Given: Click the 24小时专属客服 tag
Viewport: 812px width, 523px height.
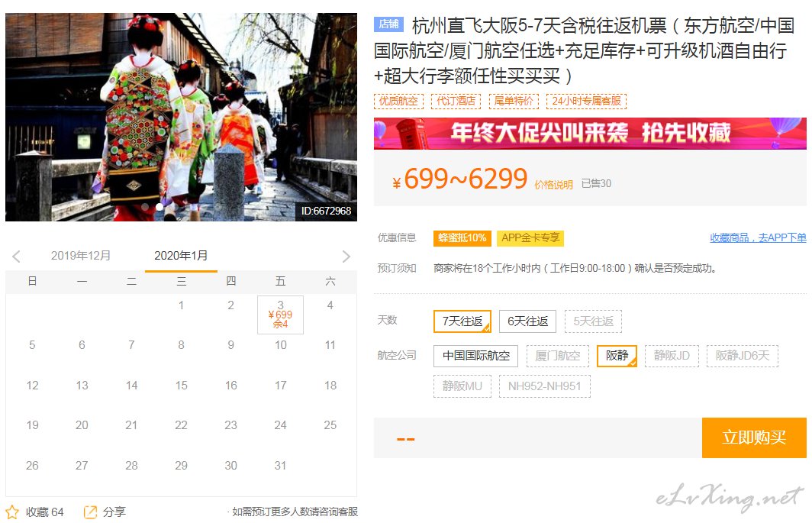Looking at the screenshot, I should [586, 101].
